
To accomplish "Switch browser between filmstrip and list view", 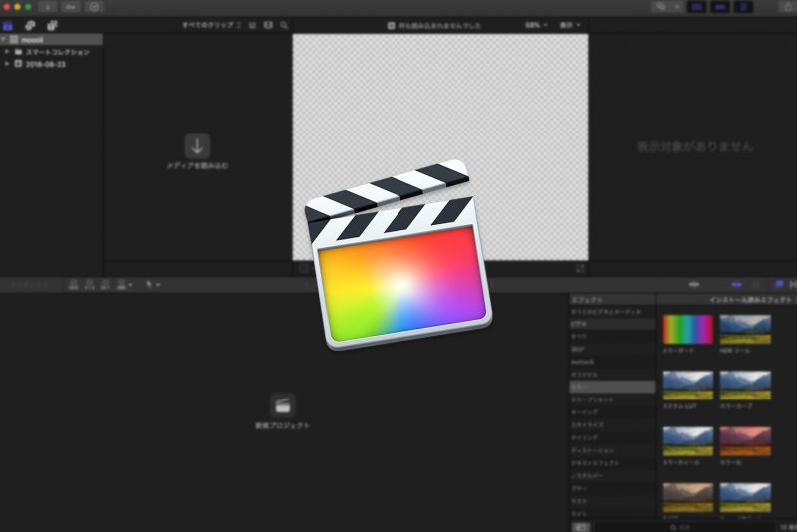I will [268, 25].
